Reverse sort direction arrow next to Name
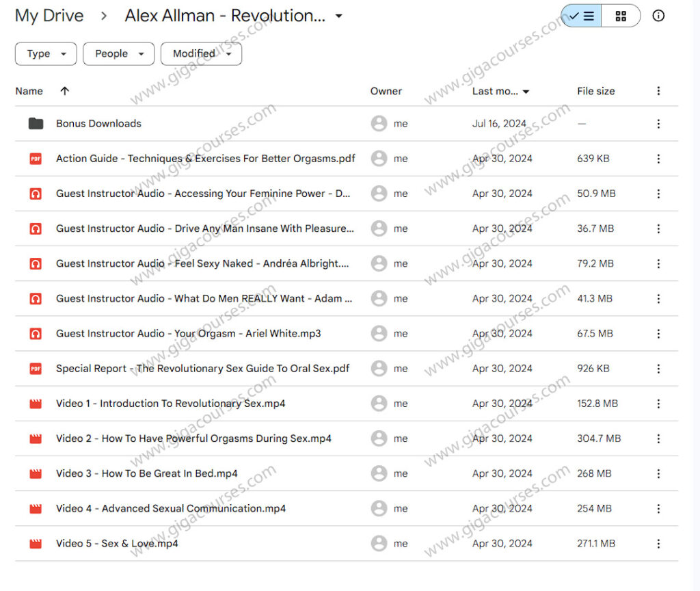This screenshot has height=591, width=700. pyautogui.click(x=64, y=91)
